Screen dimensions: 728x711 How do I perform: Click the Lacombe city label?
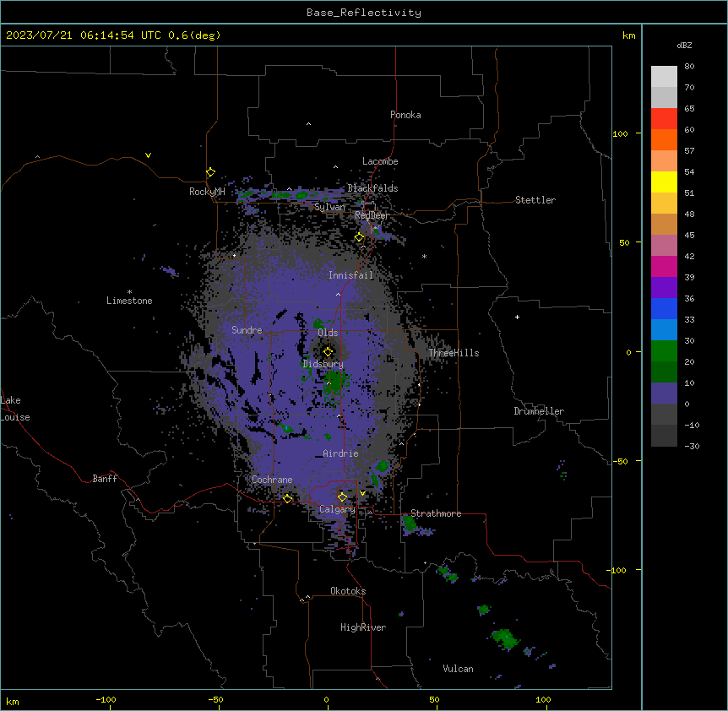380,161
